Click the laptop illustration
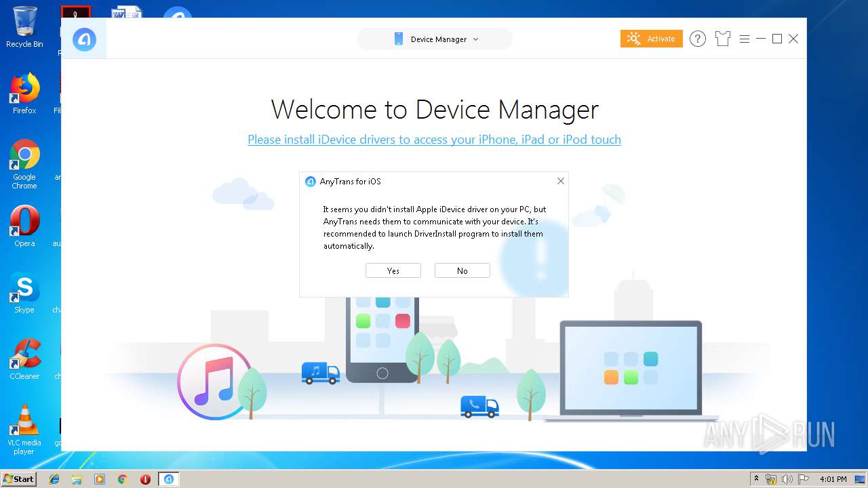This screenshot has height=488, width=868. point(631,370)
